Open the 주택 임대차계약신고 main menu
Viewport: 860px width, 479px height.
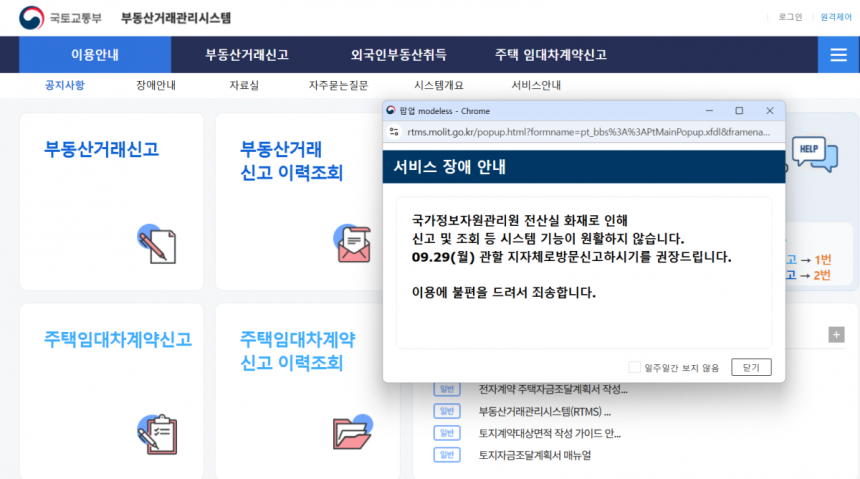click(x=550, y=55)
